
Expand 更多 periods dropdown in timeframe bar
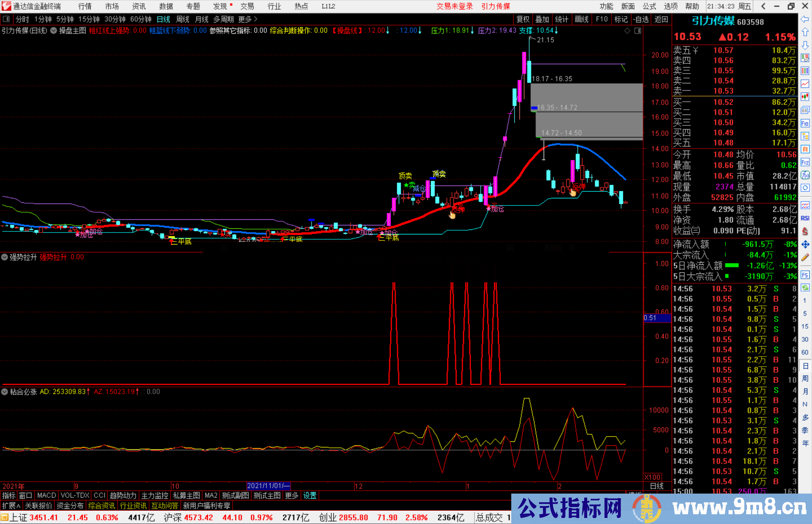248,19
